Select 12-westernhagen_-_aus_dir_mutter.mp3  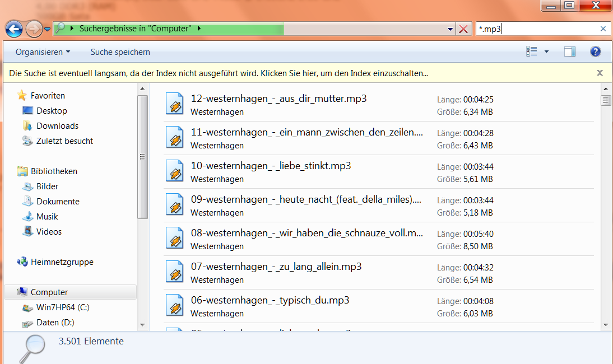(x=378, y=105)
